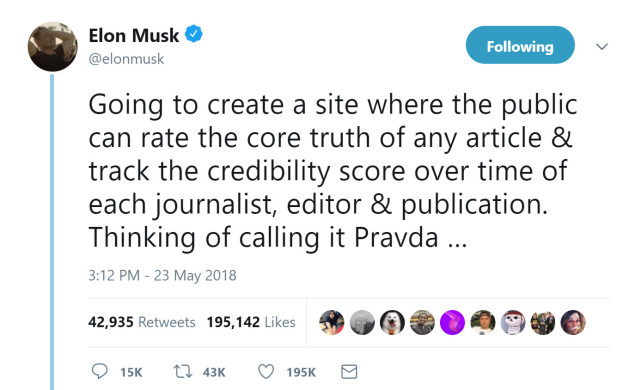The image size is (641, 390).
Task: Expand the tweet options chevron
Action: point(602,46)
